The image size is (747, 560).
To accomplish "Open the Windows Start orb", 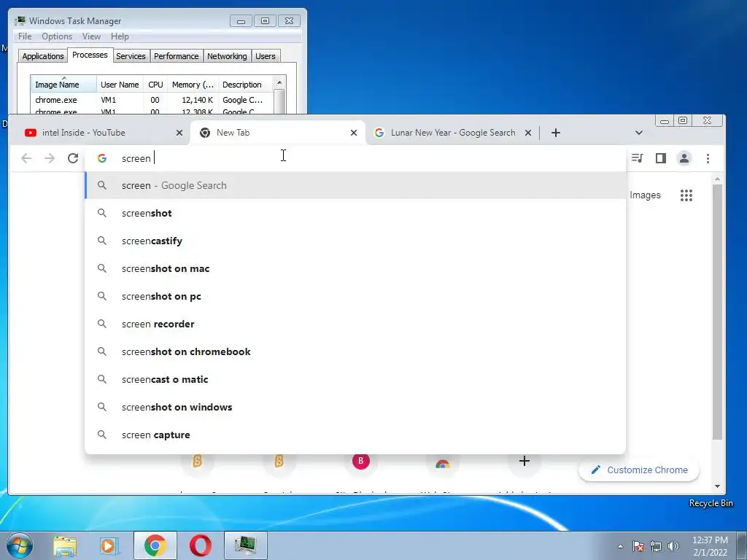I will click(20, 545).
